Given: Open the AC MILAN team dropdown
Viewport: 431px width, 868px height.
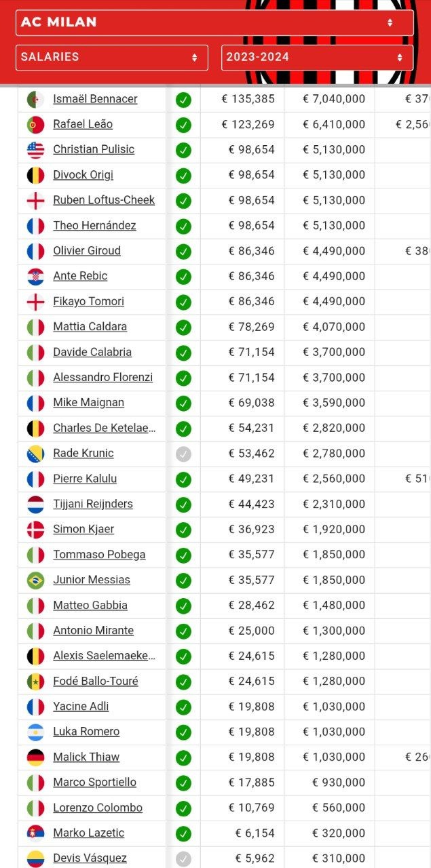Looking at the screenshot, I should point(214,22).
